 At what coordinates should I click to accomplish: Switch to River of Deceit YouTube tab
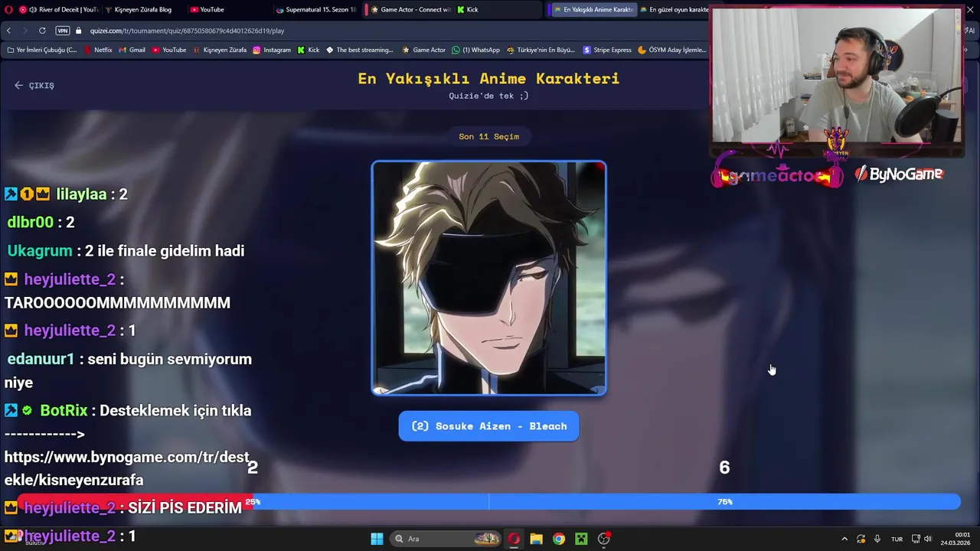(59, 10)
